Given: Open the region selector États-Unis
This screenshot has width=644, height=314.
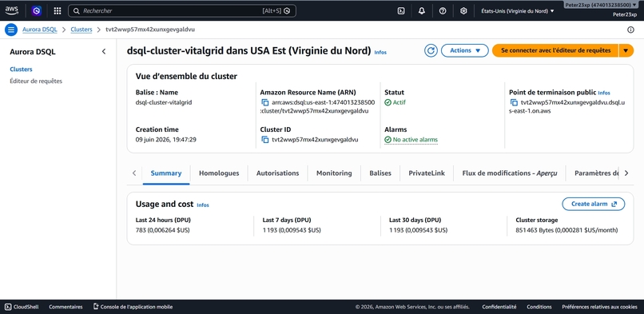Looking at the screenshot, I should (518, 11).
